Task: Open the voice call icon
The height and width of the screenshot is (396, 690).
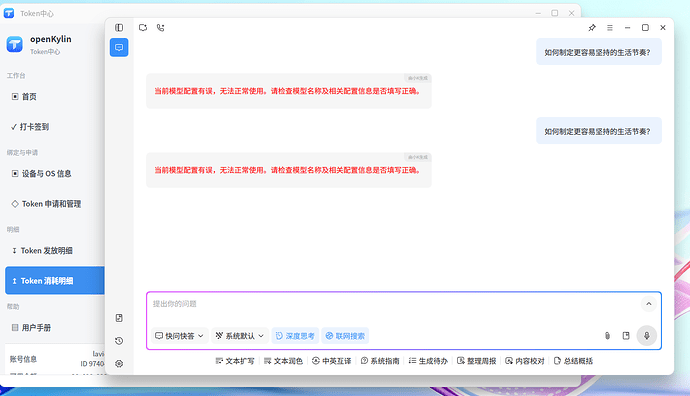Action: [161, 28]
